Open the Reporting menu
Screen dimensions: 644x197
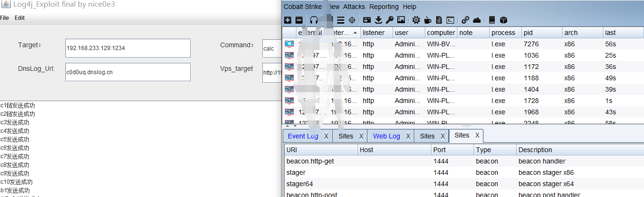click(x=384, y=7)
